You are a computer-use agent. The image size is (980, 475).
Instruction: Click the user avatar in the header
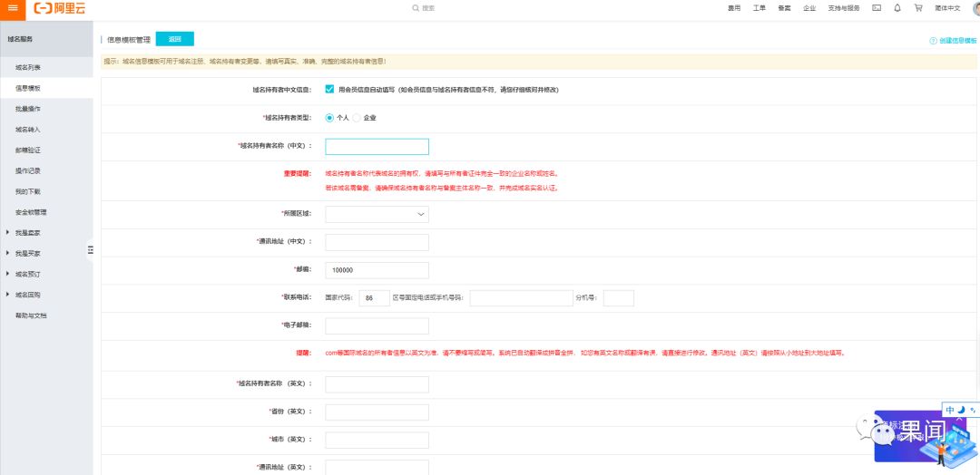point(976,8)
